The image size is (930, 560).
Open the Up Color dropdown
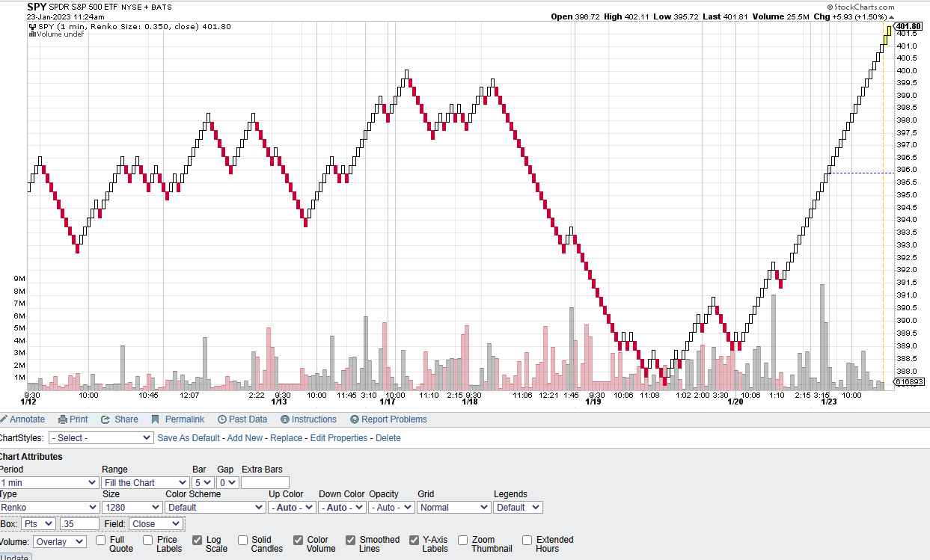point(292,507)
